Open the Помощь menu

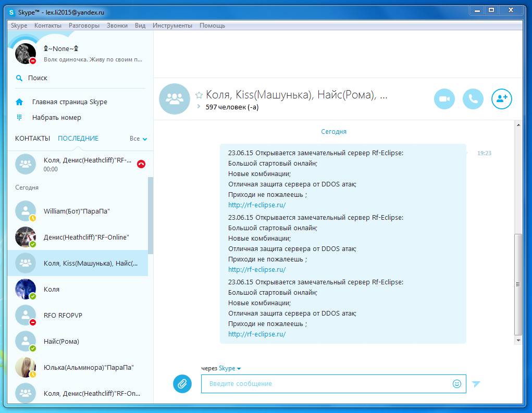pos(213,26)
